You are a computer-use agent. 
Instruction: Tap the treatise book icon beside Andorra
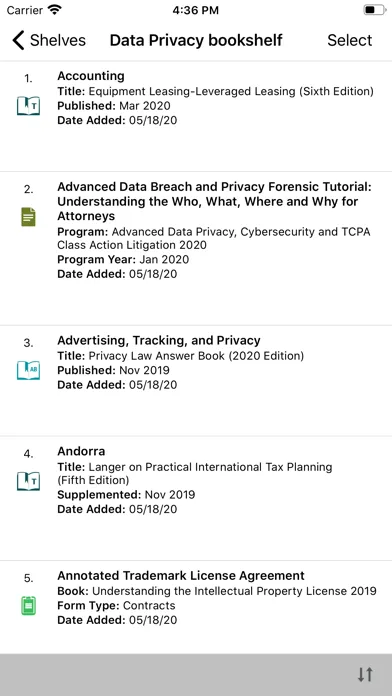[x=28, y=481]
